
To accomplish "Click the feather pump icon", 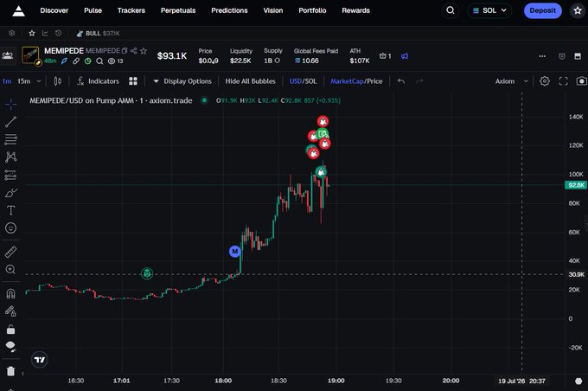I will coord(65,61).
